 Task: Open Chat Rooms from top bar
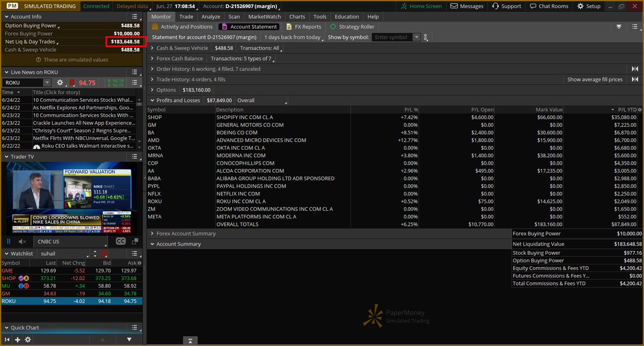point(548,6)
